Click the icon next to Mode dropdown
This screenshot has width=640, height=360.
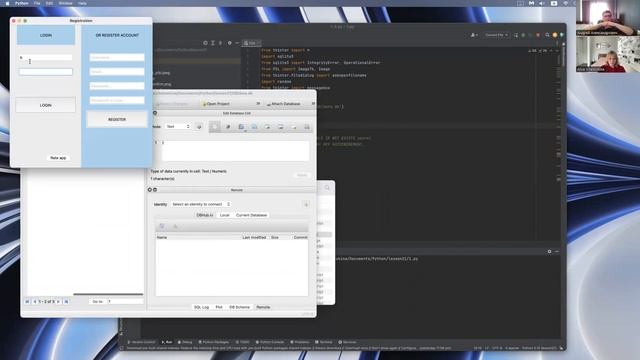[199, 127]
